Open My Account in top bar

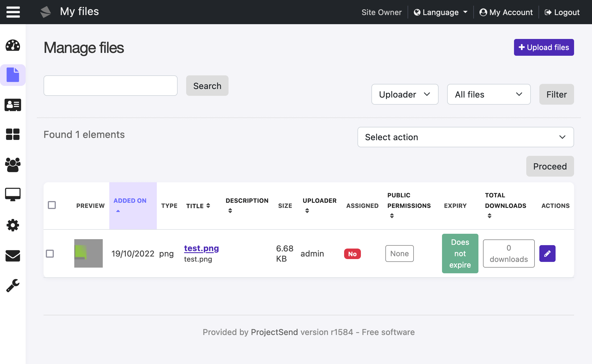click(506, 12)
